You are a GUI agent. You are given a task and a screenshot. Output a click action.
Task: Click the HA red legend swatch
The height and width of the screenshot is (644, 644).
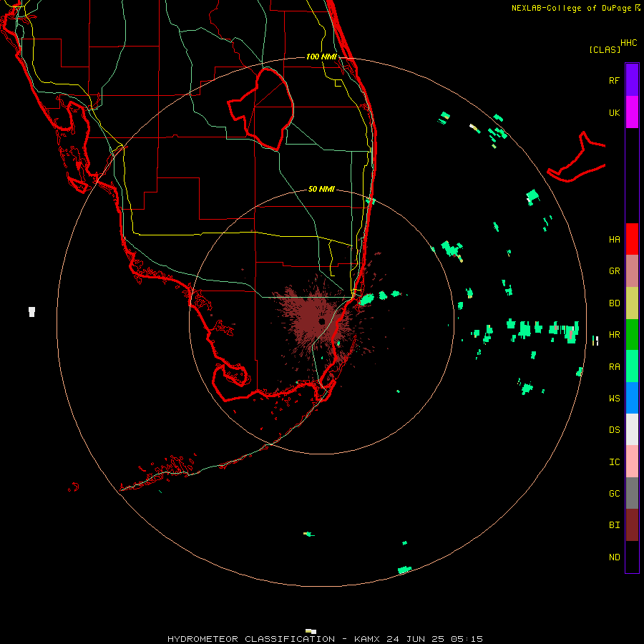632,239
